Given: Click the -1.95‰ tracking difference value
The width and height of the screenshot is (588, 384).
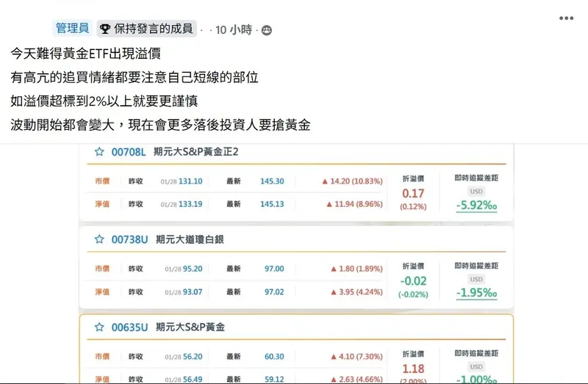Looking at the screenshot, I should (x=476, y=293).
